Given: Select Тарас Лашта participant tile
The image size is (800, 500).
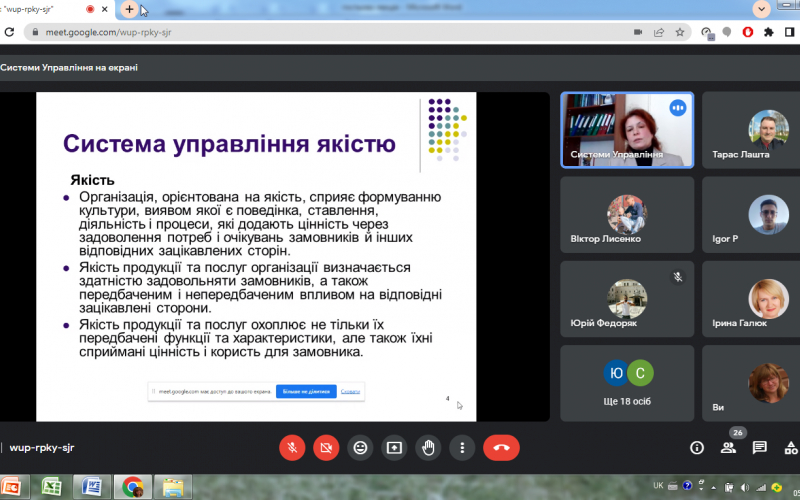Looking at the screenshot, I should (x=751, y=130).
